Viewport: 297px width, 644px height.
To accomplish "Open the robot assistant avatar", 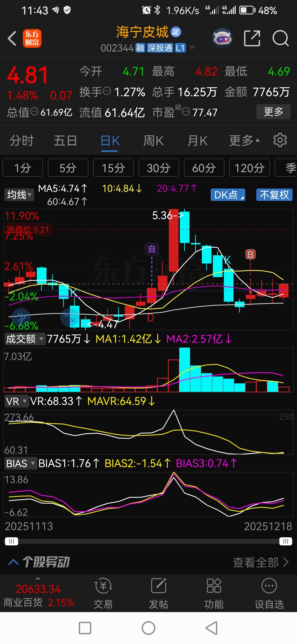I will 222,38.
